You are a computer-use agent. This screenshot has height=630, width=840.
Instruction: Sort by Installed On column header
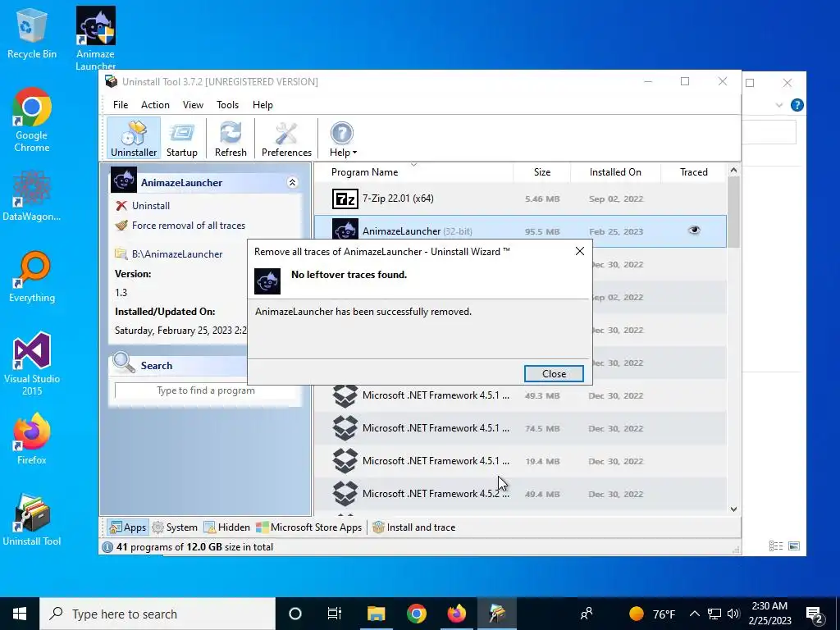pyautogui.click(x=615, y=172)
